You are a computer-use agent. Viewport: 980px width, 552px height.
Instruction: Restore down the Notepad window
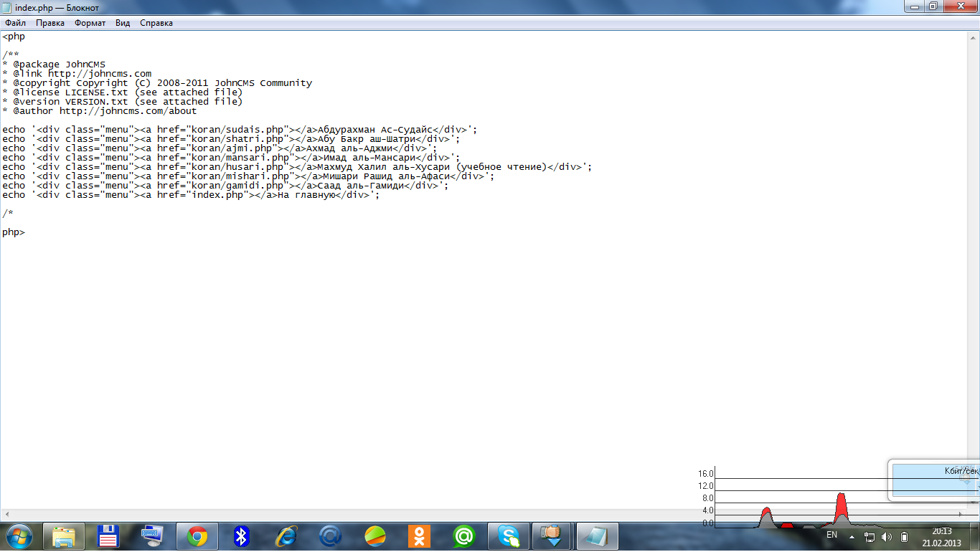(x=932, y=6)
